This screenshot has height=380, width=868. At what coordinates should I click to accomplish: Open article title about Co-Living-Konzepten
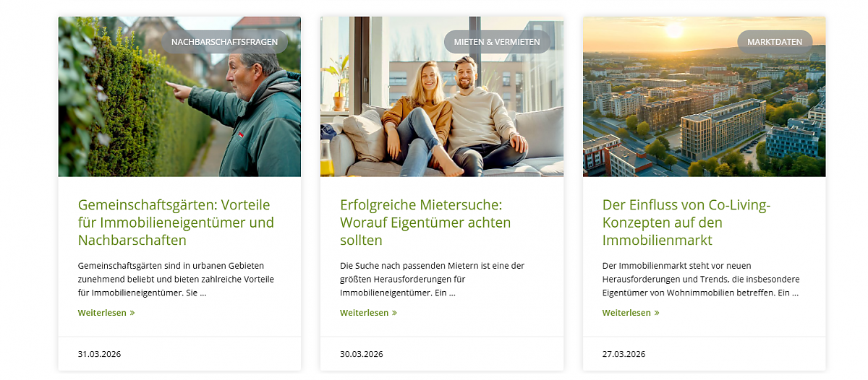686,223
